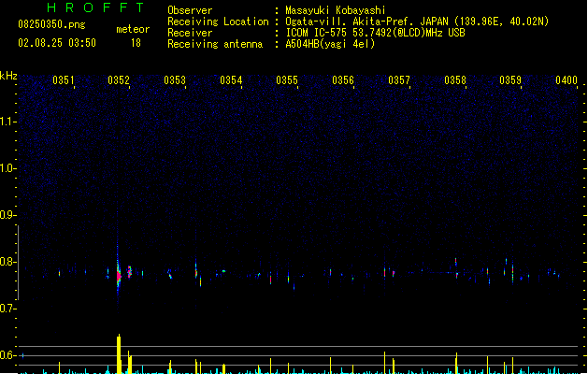
Task: Click the 0.9 kHz axis label
Action: click(7, 215)
